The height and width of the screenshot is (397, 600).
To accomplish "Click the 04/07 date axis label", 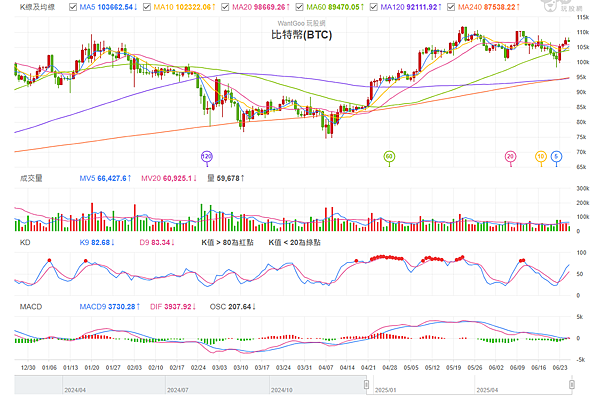I will click(x=326, y=368).
